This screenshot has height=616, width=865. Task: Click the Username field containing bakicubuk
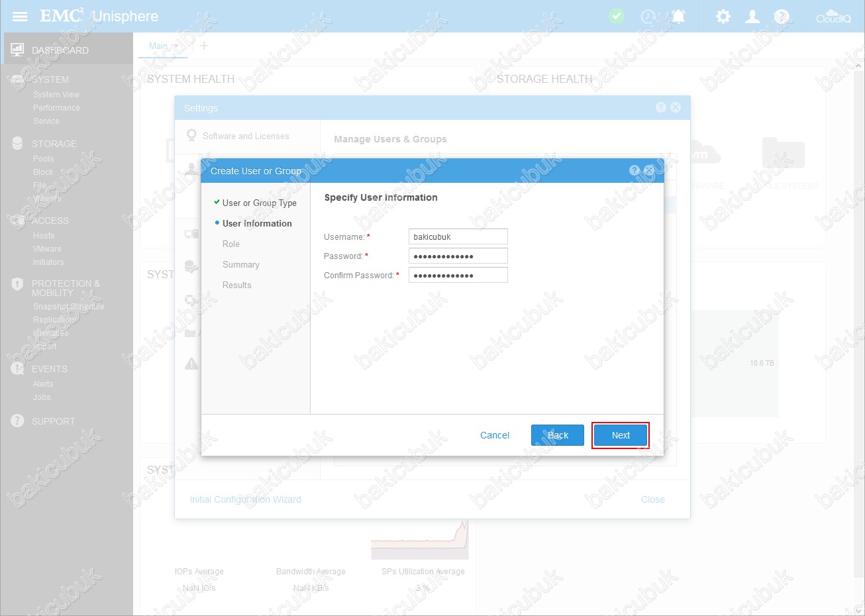(x=458, y=236)
